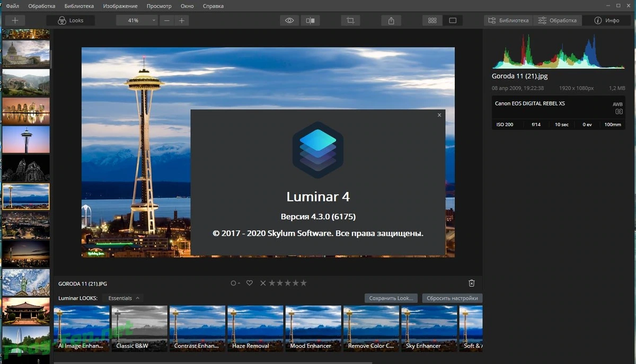The width and height of the screenshot is (636, 364).
Task: Zoom in with the plus button
Action: (182, 20)
